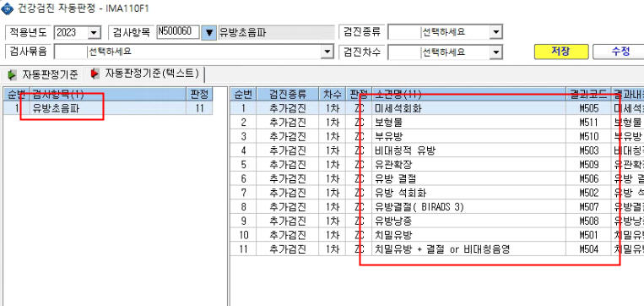Click the app icon in title bar
The image size is (644, 306).
[x=7, y=8]
